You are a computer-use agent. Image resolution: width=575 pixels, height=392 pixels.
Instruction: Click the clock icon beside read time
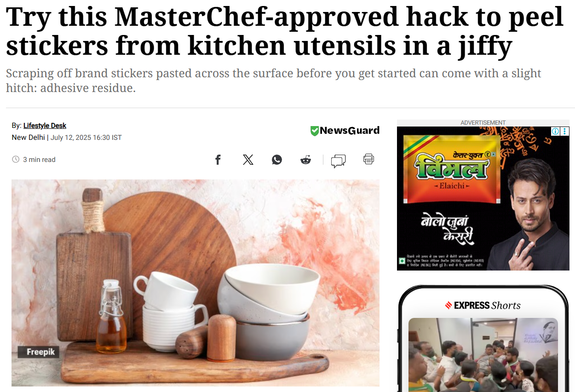16,159
